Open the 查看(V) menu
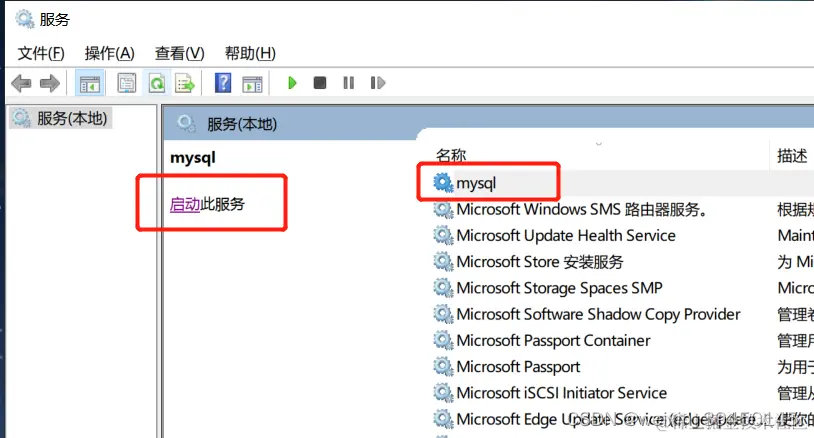Image resolution: width=814 pixels, height=438 pixels. pyautogui.click(x=180, y=53)
